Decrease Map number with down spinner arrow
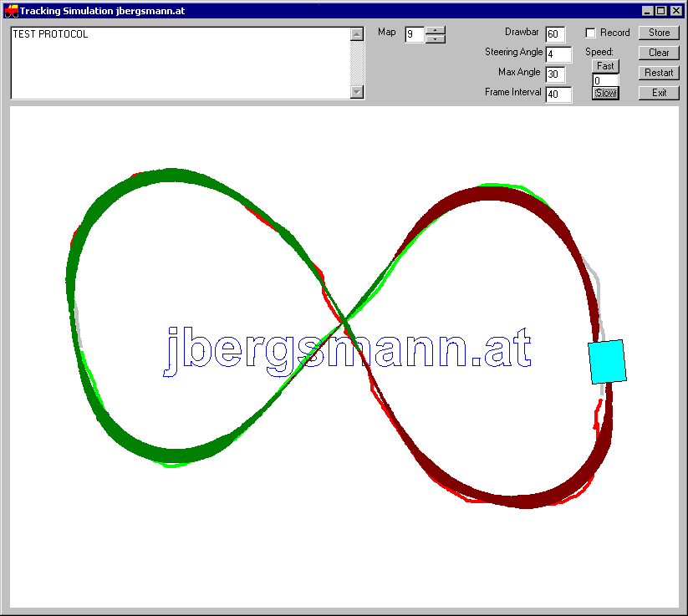Image resolution: width=688 pixels, height=616 pixels. pyautogui.click(x=436, y=39)
